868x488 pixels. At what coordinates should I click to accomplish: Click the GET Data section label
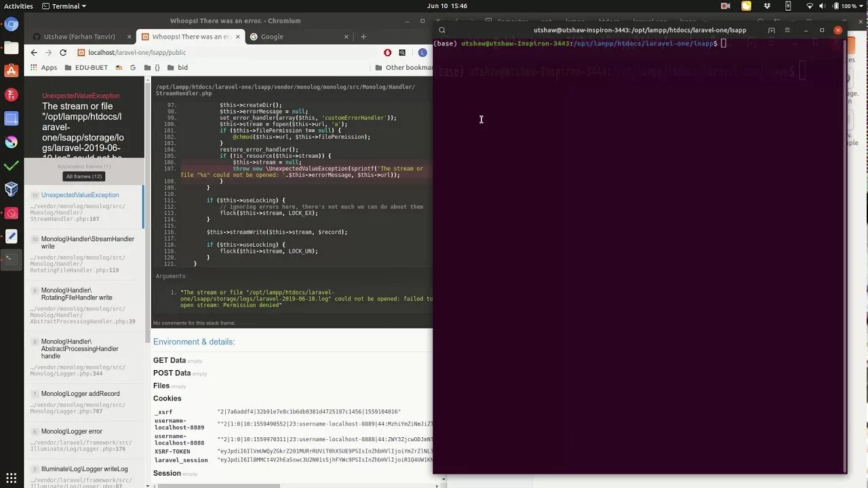click(x=170, y=361)
